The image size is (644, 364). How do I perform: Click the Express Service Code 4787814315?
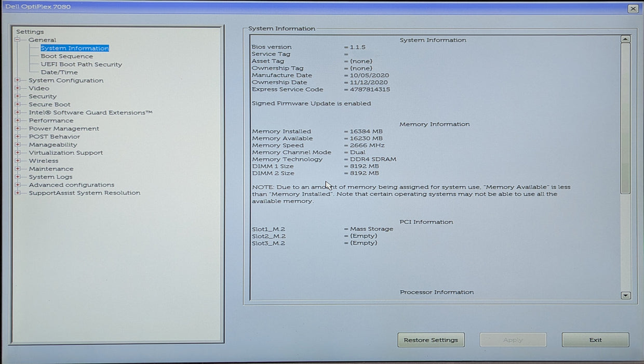[x=370, y=89]
